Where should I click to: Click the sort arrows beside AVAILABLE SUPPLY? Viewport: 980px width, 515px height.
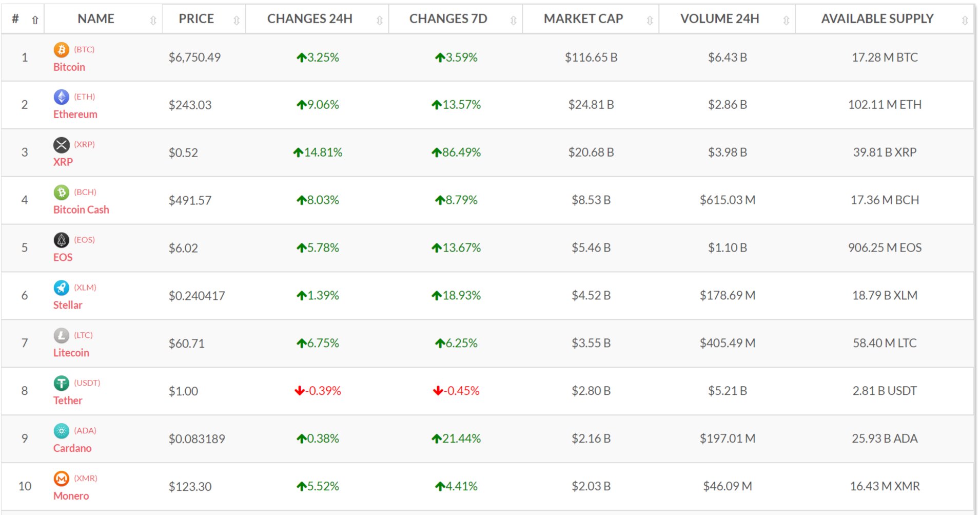pyautogui.click(x=965, y=21)
